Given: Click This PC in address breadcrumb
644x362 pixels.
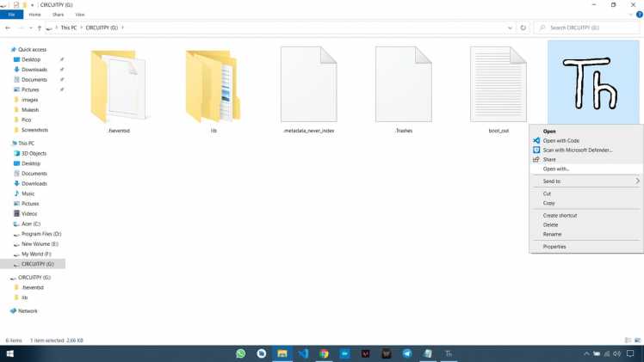Looking at the screenshot, I should [x=69, y=28].
